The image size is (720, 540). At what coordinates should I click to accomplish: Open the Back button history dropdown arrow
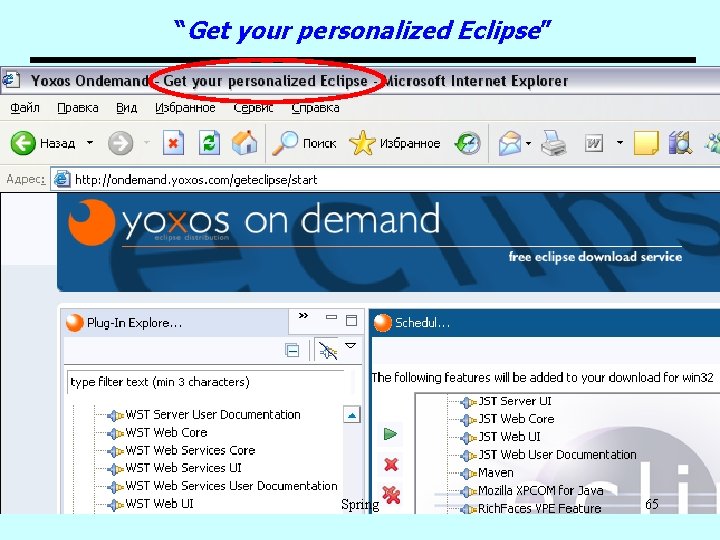90,143
